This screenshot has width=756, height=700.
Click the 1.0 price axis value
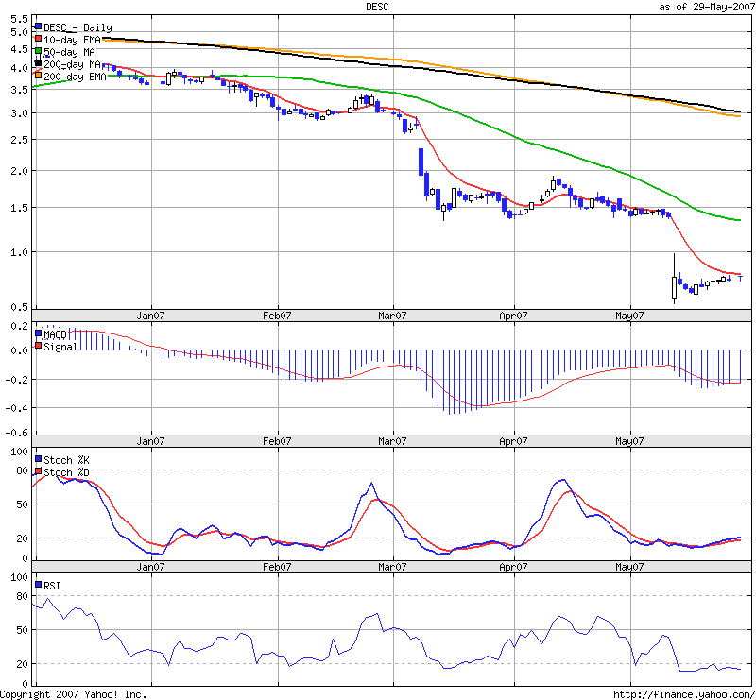coord(19,252)
